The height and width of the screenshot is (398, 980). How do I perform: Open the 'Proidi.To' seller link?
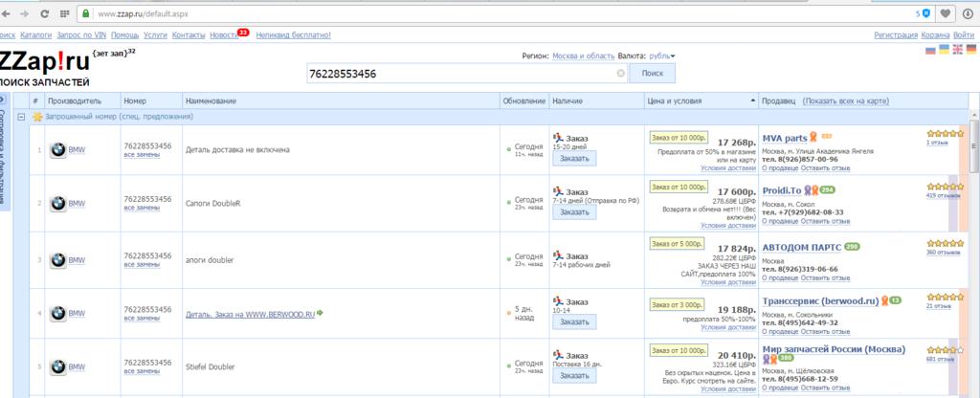(781, 189)
